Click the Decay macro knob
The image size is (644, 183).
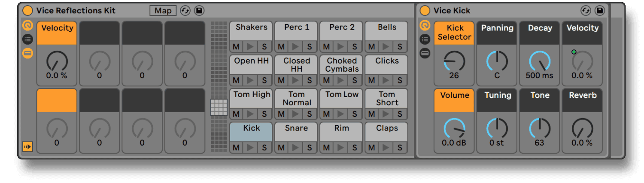(540, 61)
